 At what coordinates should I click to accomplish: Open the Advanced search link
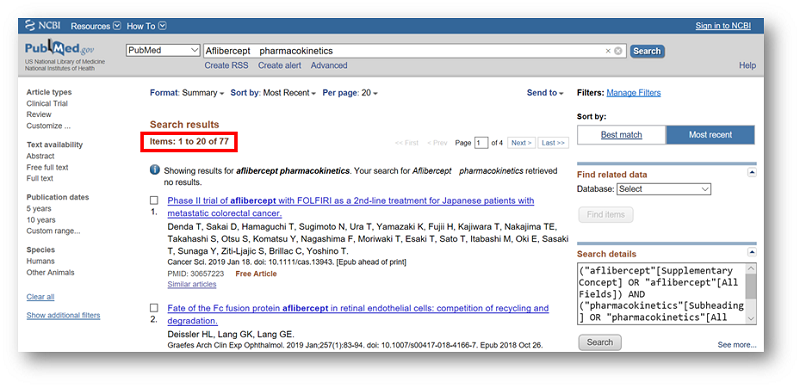click(x=329, y=65)
